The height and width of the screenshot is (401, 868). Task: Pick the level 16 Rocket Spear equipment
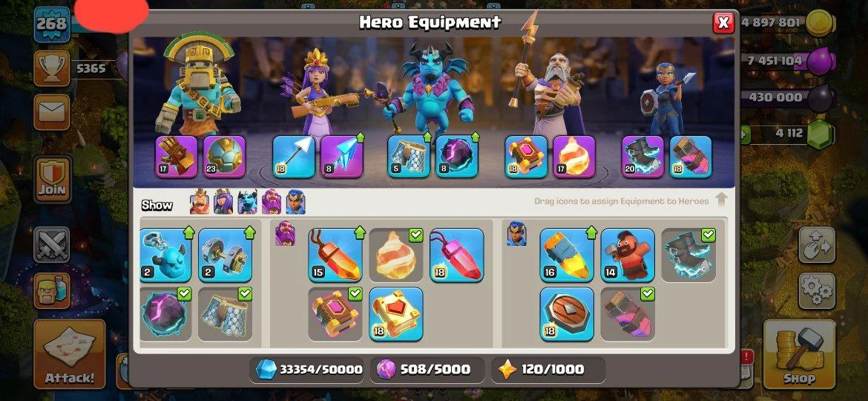pyautogui.click(x=567, y=255)
